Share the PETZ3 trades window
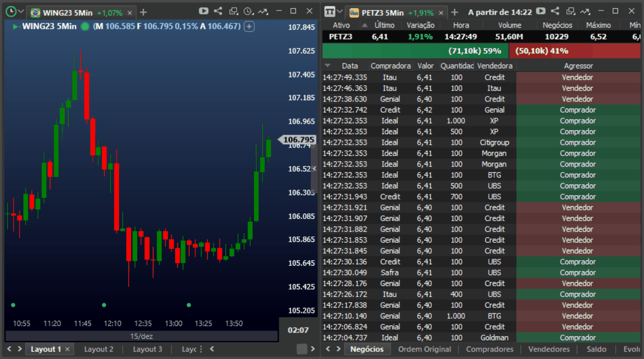The width and height of the screenshot is (644, 359). pyautogui.click(x=555, y=11)
